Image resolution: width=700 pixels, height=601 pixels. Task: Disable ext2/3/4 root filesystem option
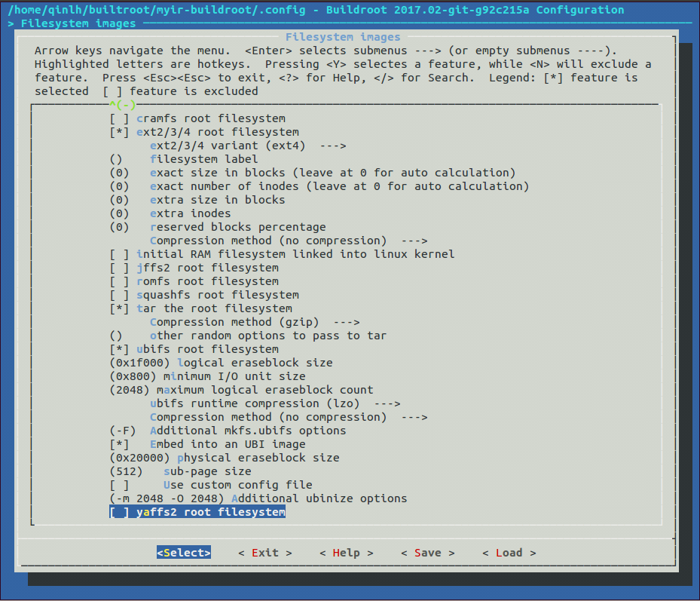click(119, 132)
